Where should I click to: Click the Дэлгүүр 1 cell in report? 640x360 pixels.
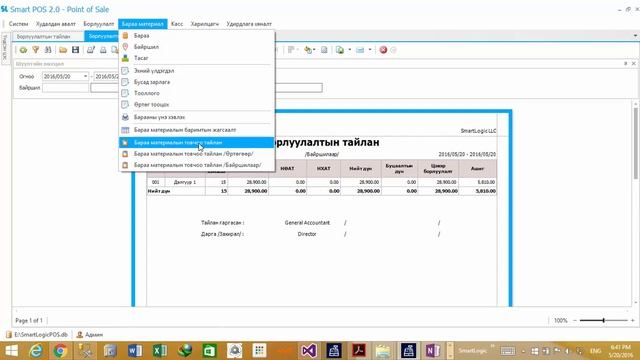(185, 182)
